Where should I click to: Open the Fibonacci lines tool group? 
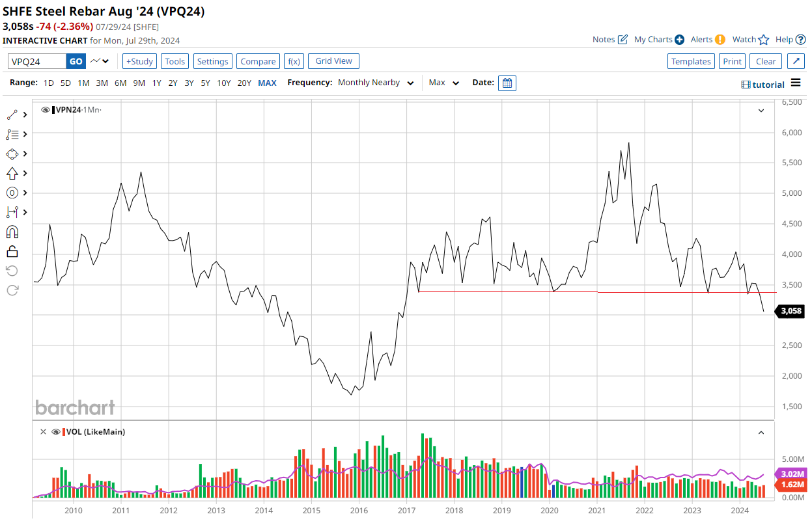click(12, 134)
